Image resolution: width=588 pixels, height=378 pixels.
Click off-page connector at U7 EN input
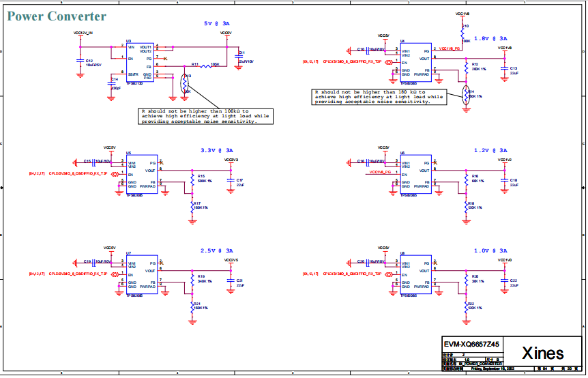[115, 274]
